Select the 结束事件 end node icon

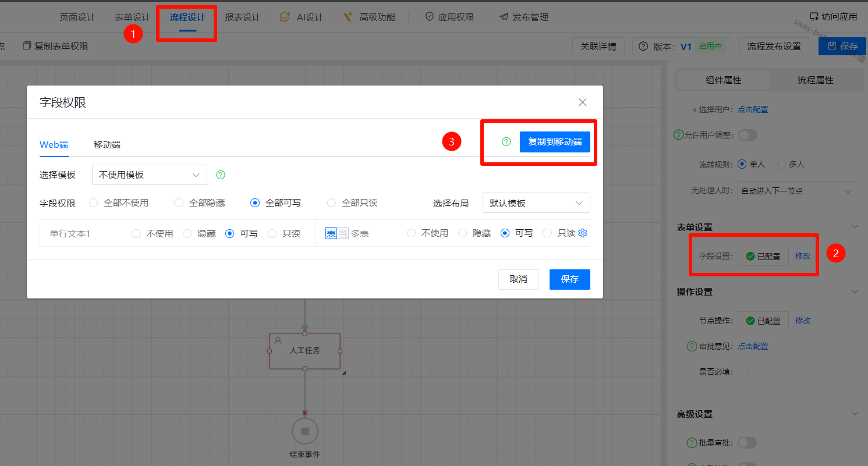[304, 431]
